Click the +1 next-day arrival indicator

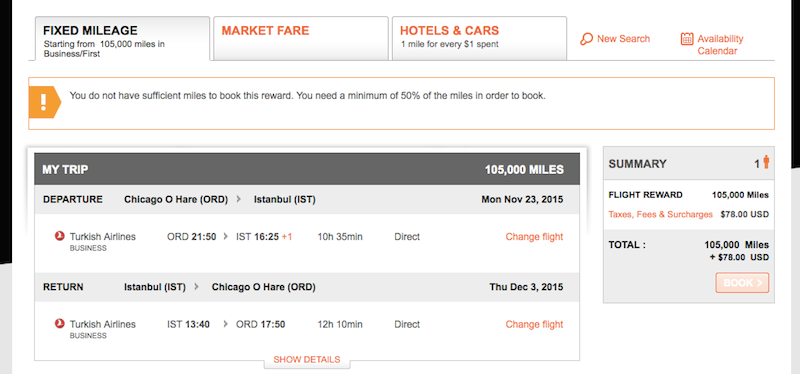pyautogui.click(x=287, y=237)
